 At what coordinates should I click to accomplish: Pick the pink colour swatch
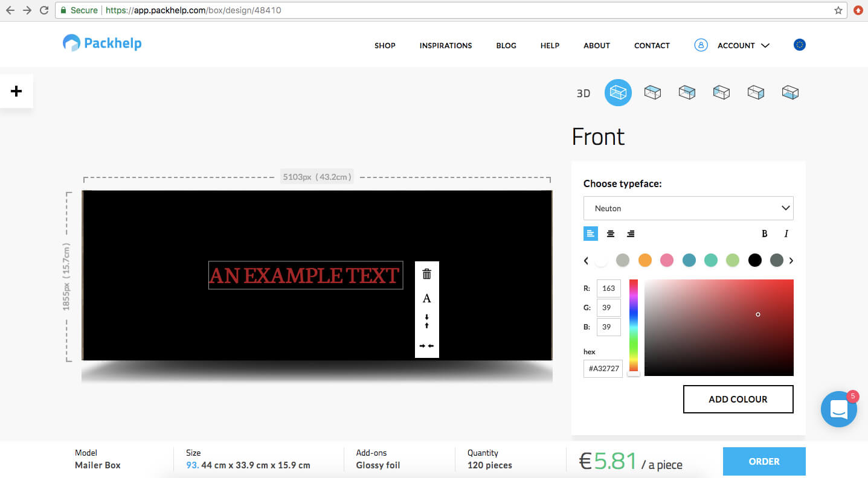(x=667, y=260)
